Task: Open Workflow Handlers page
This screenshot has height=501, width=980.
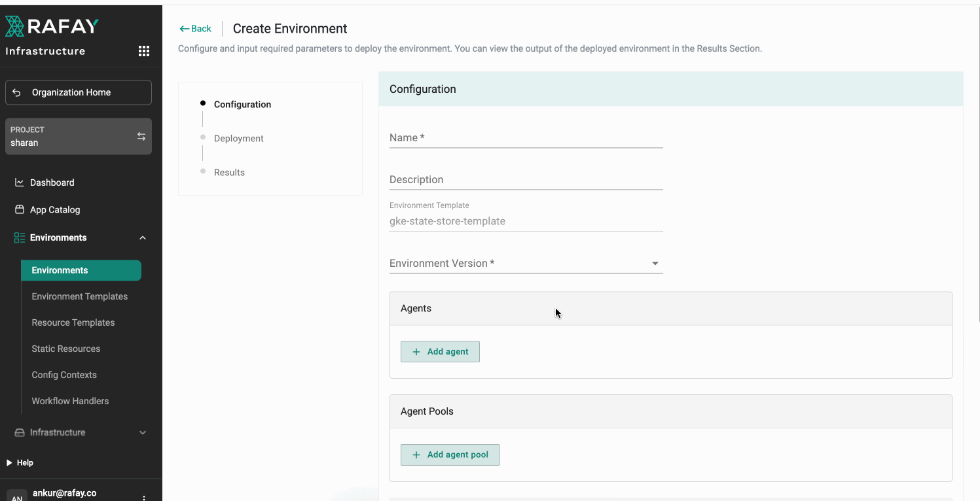Action: coord(70,401)
